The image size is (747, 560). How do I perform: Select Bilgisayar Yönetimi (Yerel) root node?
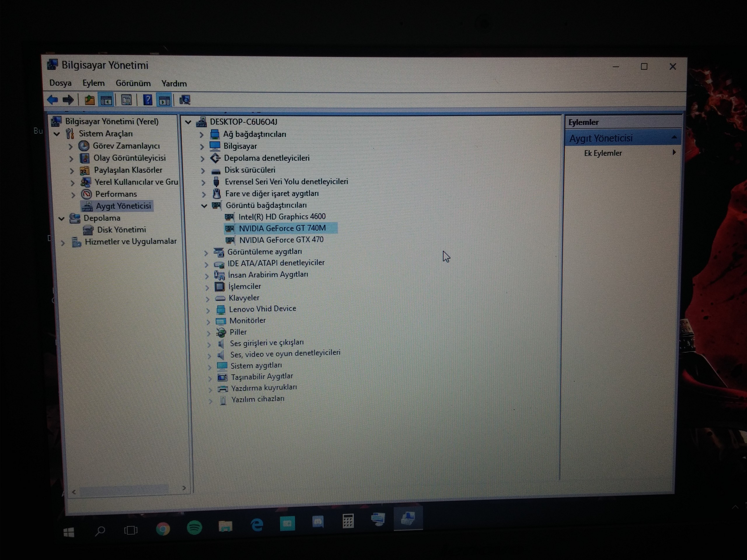pos(112,121)
